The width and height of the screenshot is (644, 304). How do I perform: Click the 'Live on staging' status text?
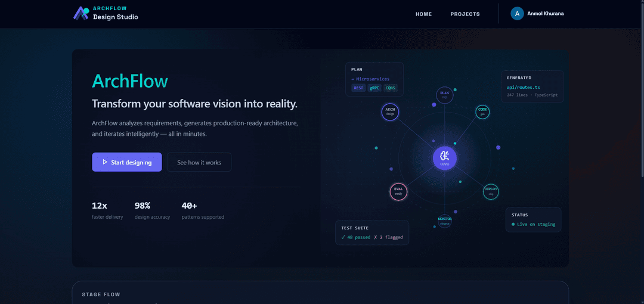tap(536, 224)
